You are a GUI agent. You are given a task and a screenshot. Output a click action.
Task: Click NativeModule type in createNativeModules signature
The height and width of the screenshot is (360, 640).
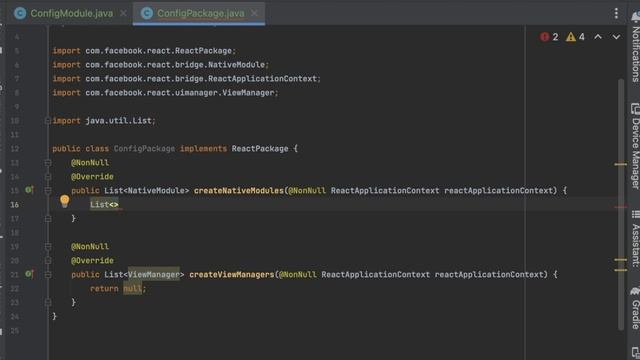coord(156,191)
